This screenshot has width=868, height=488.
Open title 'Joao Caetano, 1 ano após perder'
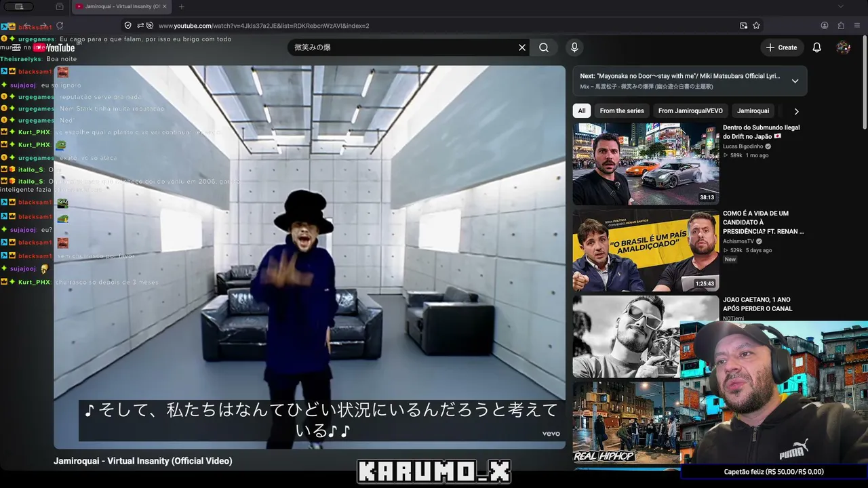pyautogui.click(x=757, y=304)
